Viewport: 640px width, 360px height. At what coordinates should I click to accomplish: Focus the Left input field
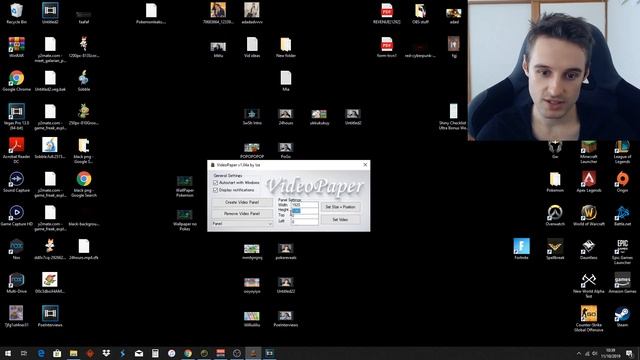coord(304,222)
